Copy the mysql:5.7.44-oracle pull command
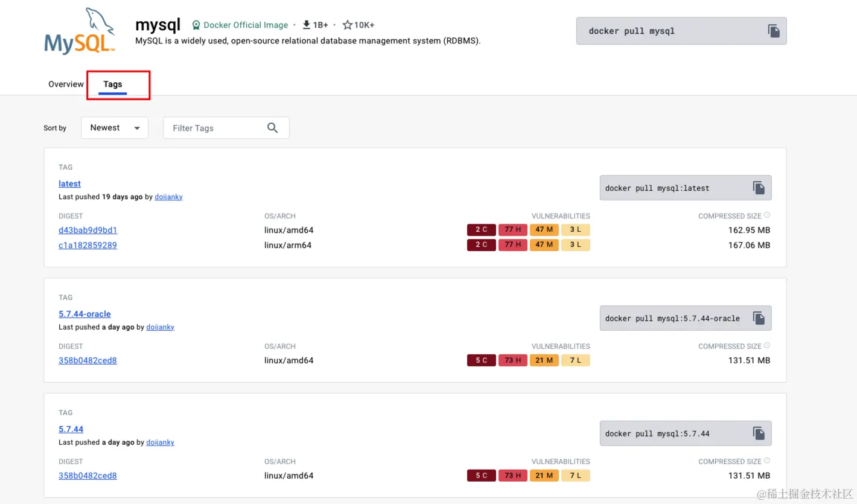Image resolution: width=857 pixels, height=504 pixels. pyautogui.click(x=759, y=318)
